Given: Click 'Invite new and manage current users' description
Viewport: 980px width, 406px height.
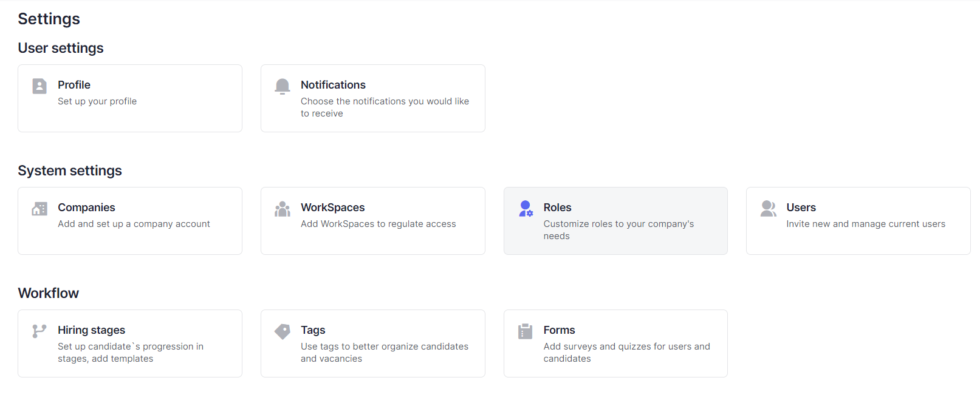Looking at the screenshot, I should (865, 224).
